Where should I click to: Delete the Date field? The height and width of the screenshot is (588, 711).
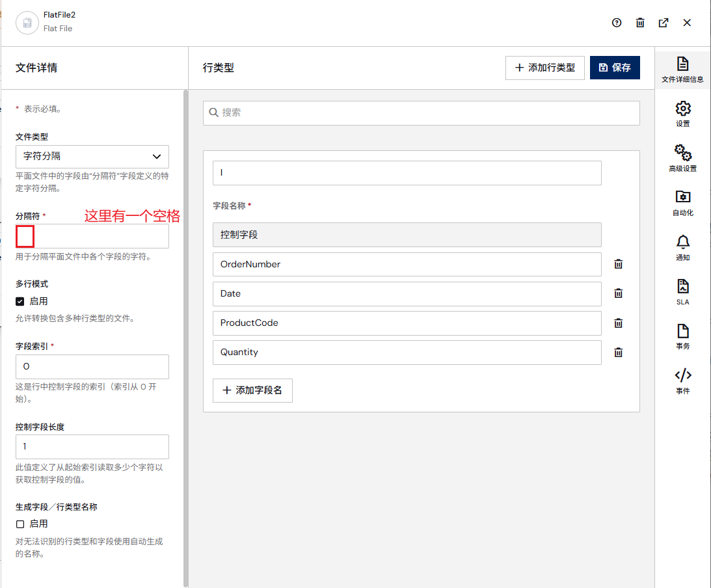[x=618, y=293]
